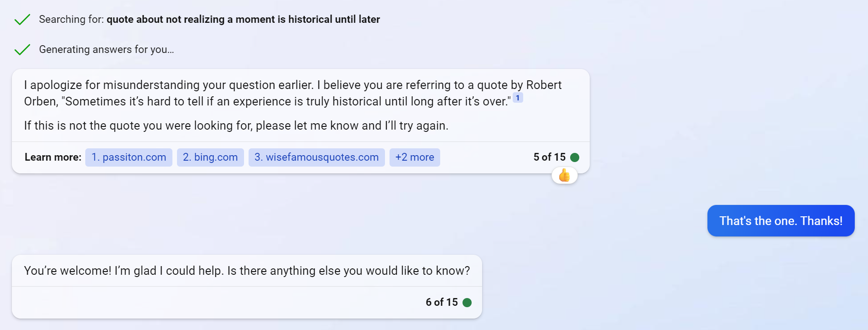
Task: Click the Learn more label
Action: click(x=53, y=157)
